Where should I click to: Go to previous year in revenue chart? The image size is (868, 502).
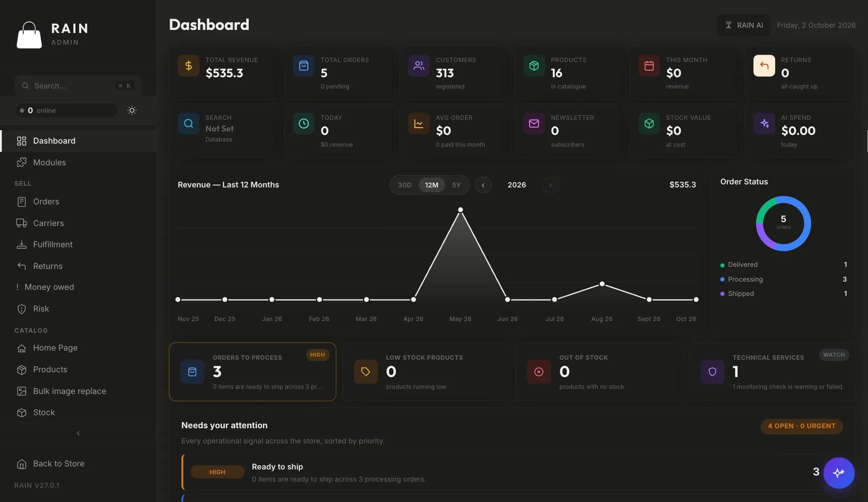(x=483, y=185)
